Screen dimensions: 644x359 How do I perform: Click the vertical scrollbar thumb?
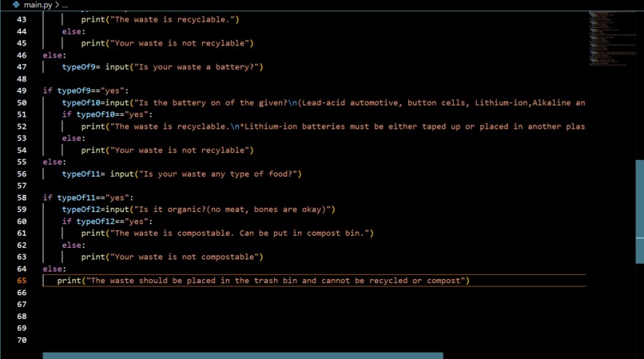pos(639,211)
